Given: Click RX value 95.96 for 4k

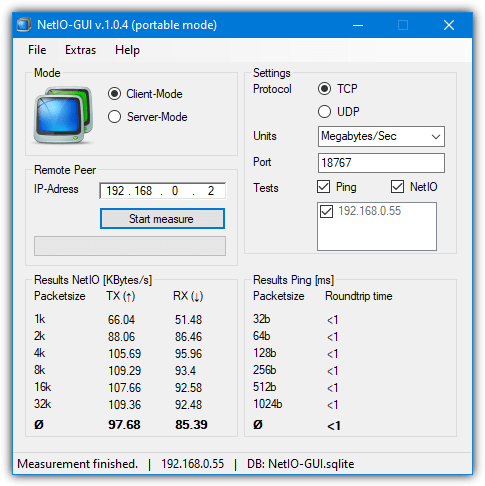Looking at the screenshot, I should 188,354.
